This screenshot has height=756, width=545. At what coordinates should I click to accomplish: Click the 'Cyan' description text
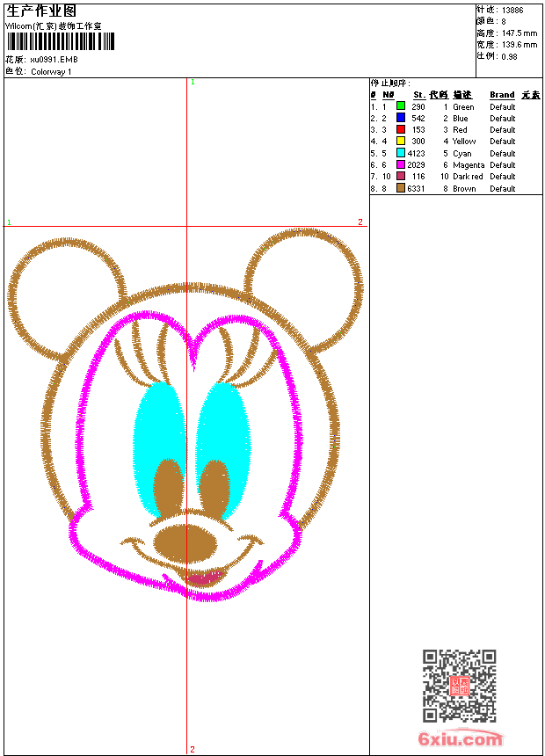click(x=462, y=153)
